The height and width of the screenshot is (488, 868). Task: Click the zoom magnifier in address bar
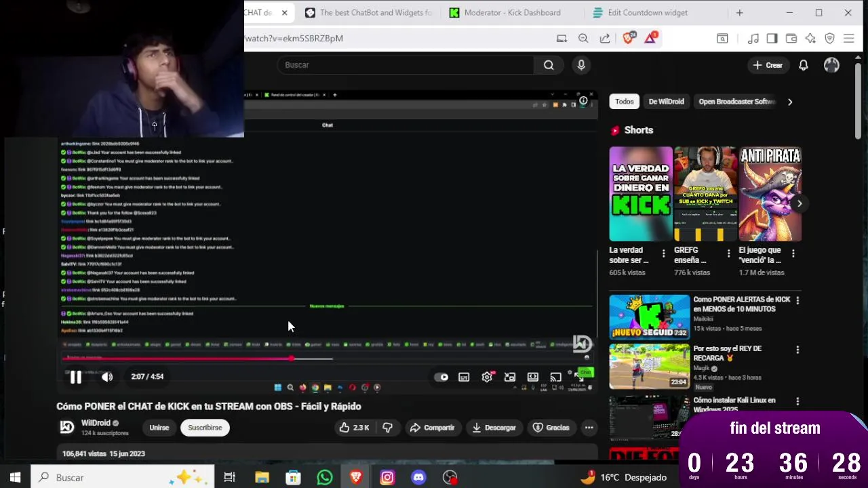click(x=583, y=39)
